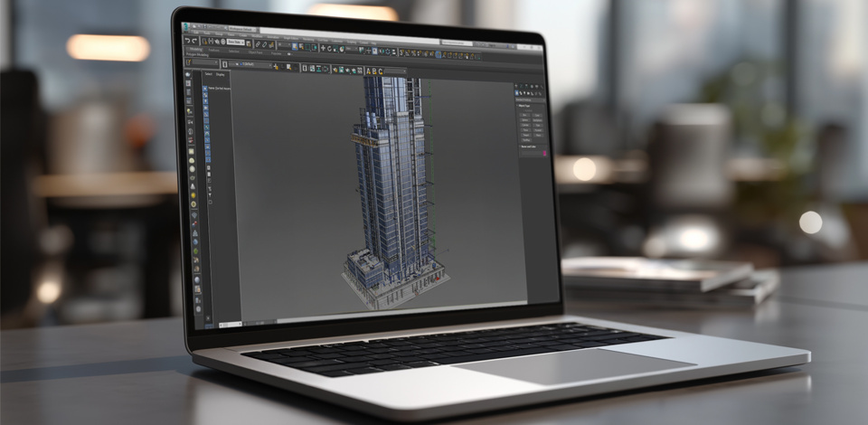
Task: Open the white dropdown in main toolbar
Action: click(x=236, y=42)
